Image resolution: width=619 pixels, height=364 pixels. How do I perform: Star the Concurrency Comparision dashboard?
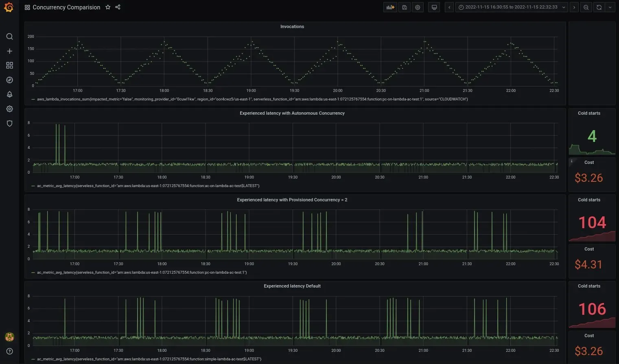click(x=108, y=7)
